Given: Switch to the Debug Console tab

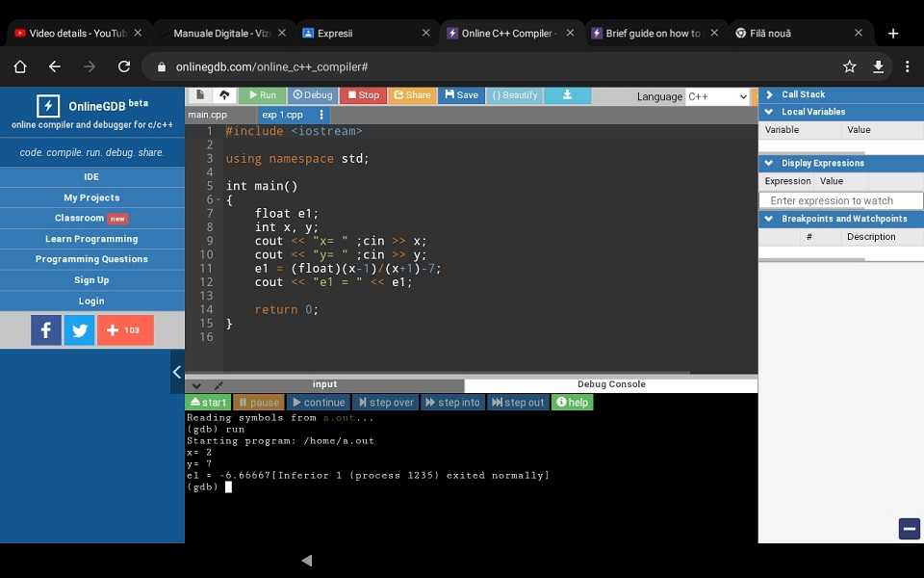Looking at the screenshot, I should coord(611,384).
